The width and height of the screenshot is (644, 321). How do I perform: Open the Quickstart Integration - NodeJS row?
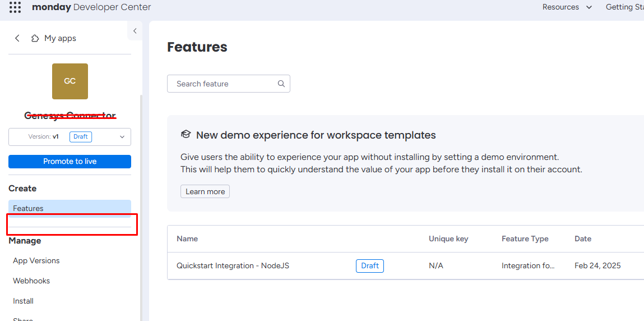pyautogui.click(x=405, y=265)
